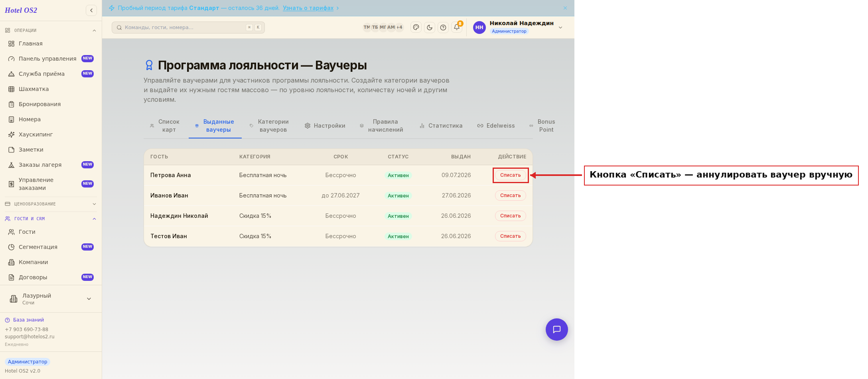Image resolution: width=868 pixels, height=379 pixels.
Task: Click the Администратор badge at sidebar bottom
Action: 28,362
